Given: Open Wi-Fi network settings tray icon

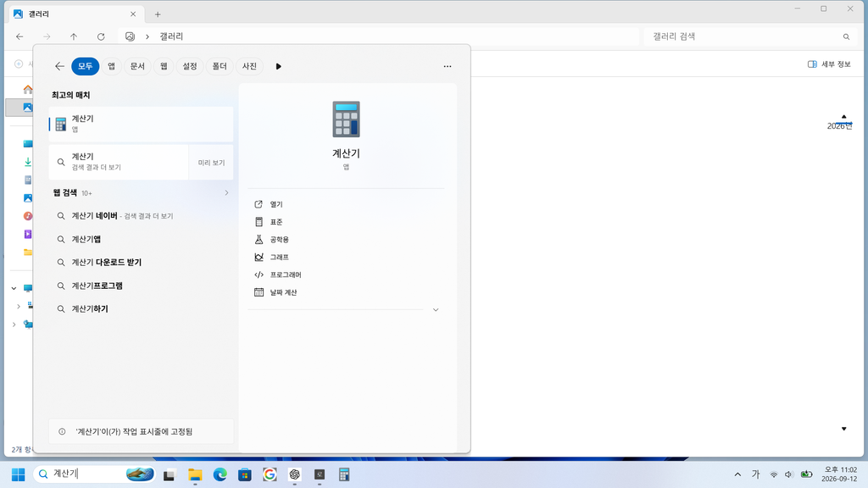Looking at the screenshot, I should coord(774,474).
